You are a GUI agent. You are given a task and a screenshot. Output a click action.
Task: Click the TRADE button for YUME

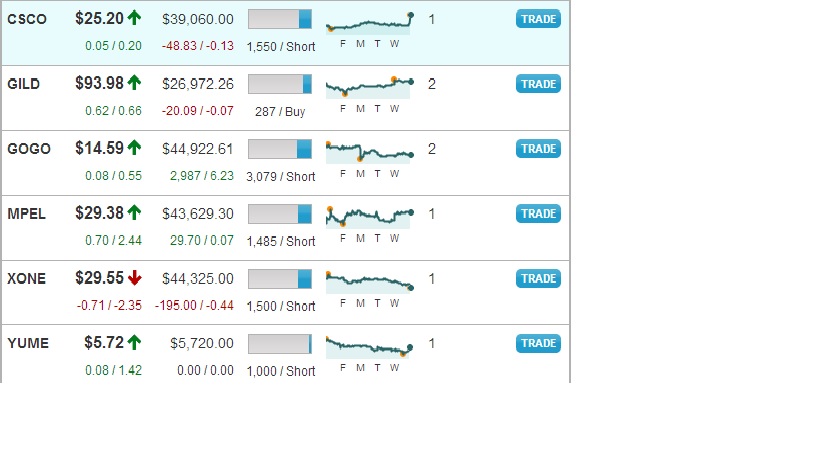point(538,343)
